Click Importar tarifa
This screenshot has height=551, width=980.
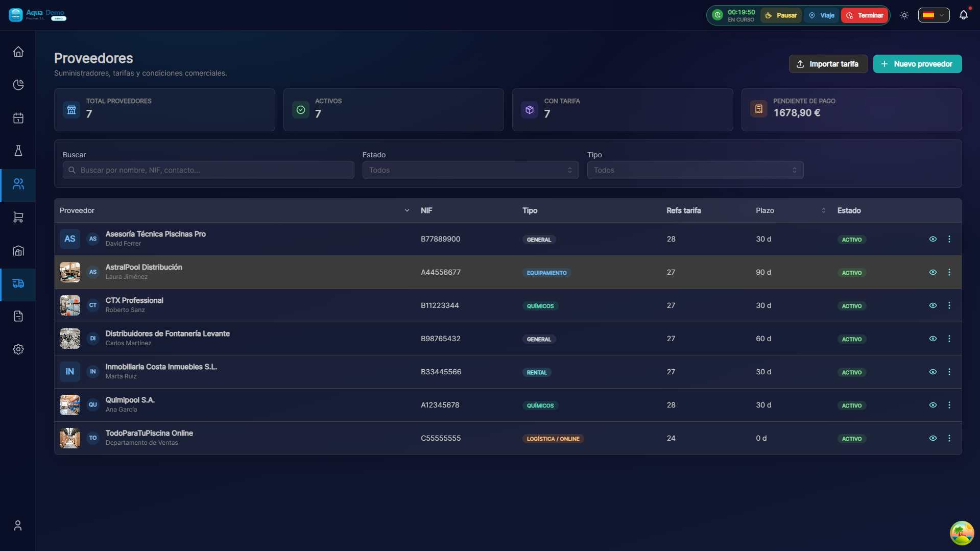[828, 64]
